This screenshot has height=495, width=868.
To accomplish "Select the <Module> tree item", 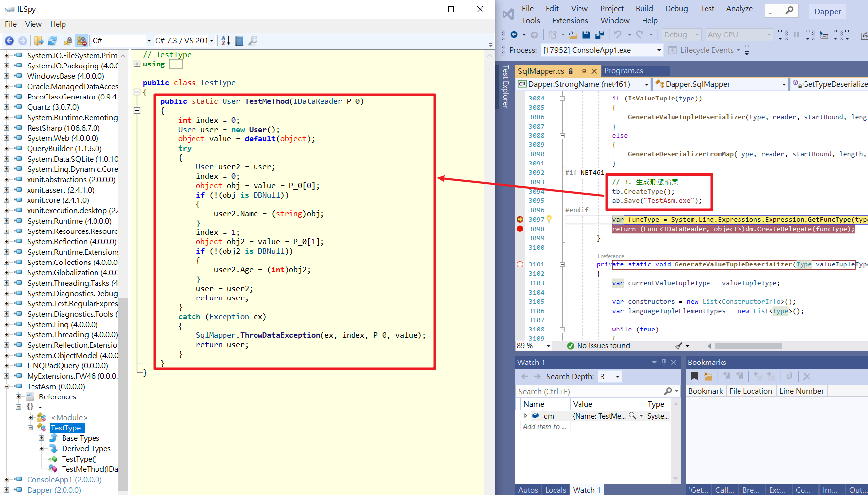I will pos(69,418).
